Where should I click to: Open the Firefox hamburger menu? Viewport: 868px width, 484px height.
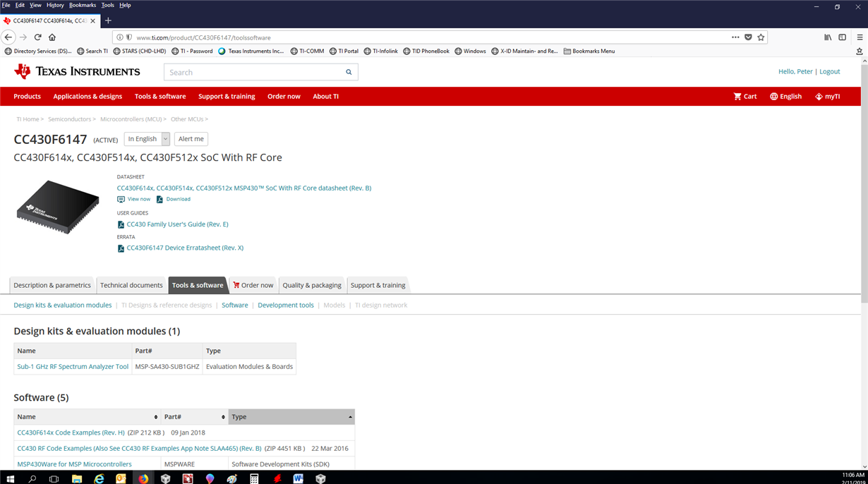[860, 37]
